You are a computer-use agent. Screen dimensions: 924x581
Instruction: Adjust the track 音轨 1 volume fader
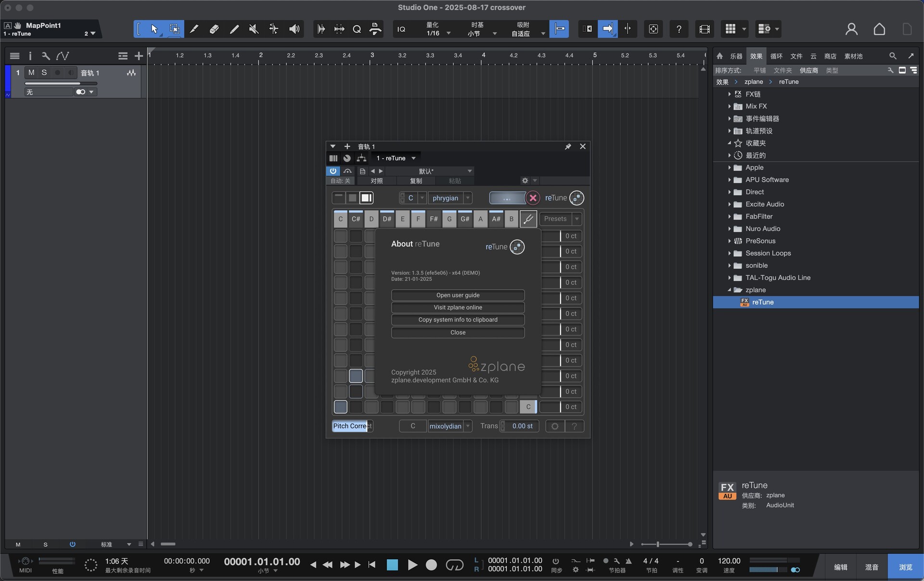click(61, 84)
